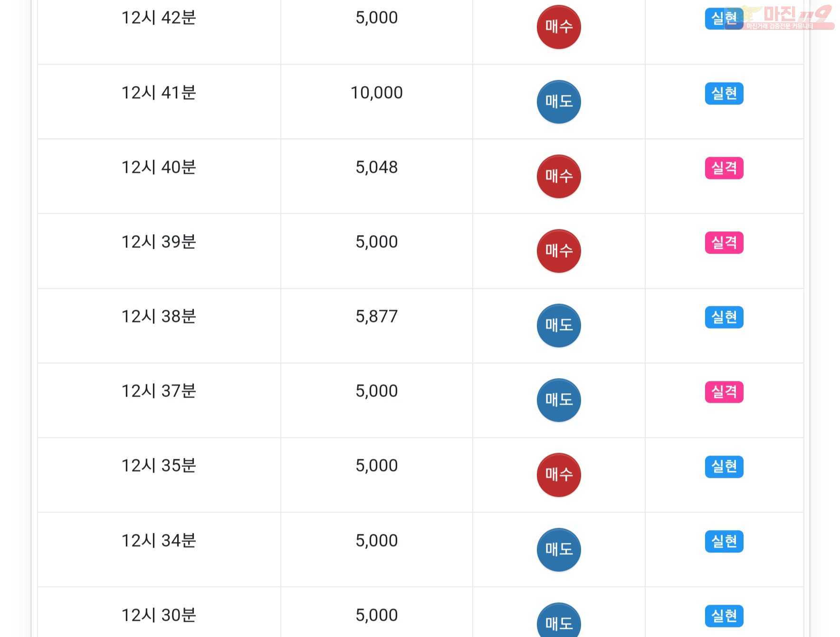Viewport: 840px width, 637px height.
Task: Click the blue 매도 circle for 12시 41분
Action: pyautogui.click(x=559, y=102)
